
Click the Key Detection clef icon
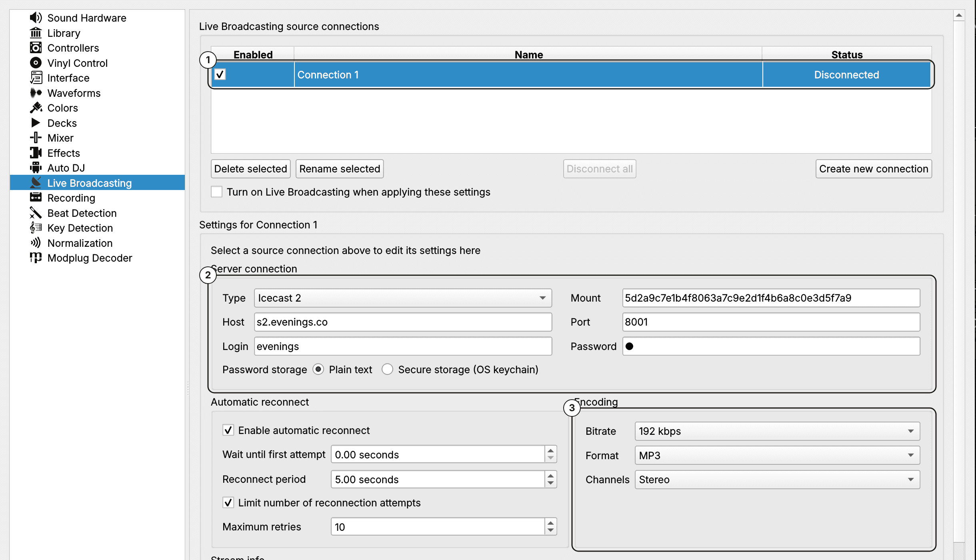36,228
